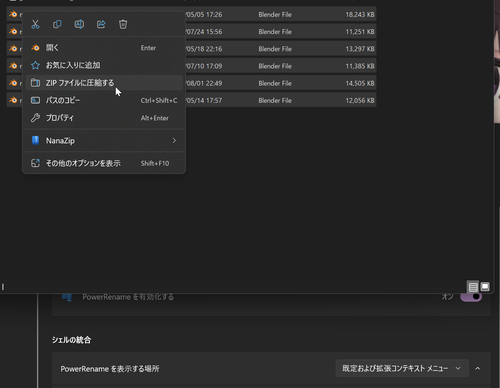Click the 08/01 22:49 date cell
Image resolution: width=500 pixels, height=388 pixels.
coord(204,83)
